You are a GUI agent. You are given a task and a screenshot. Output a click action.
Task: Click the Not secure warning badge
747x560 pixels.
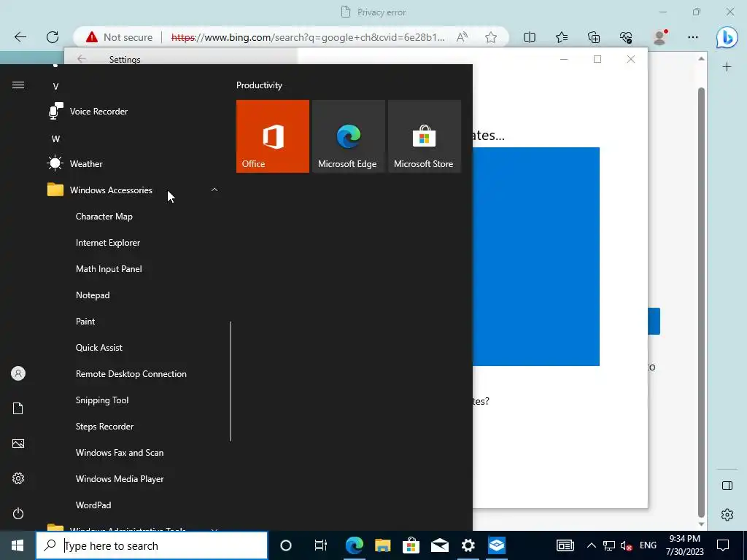click(119, 37)
